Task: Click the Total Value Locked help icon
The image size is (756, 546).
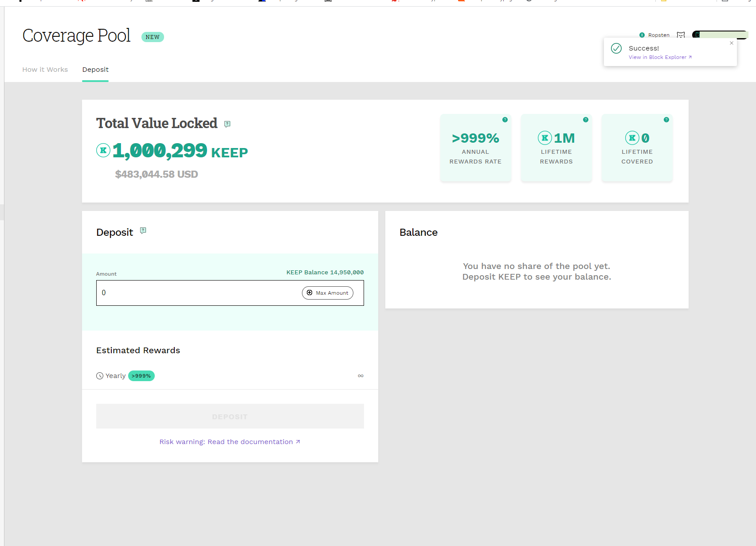Action: (227, 124)
